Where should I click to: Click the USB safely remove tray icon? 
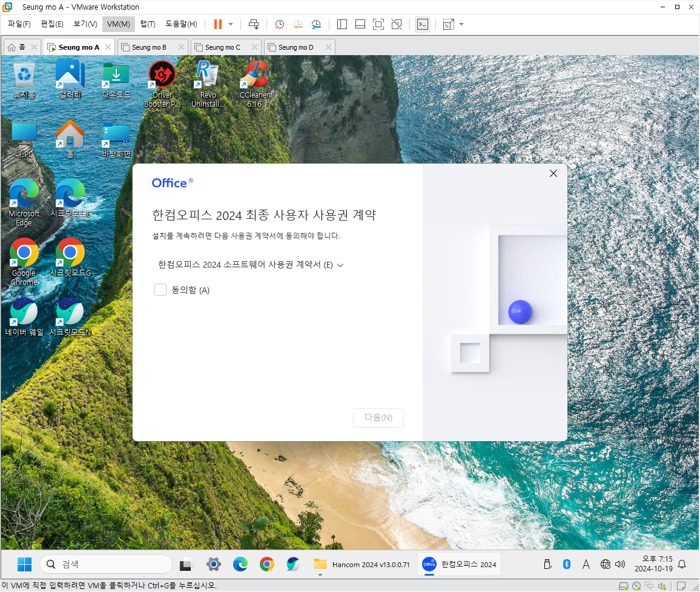548,564
